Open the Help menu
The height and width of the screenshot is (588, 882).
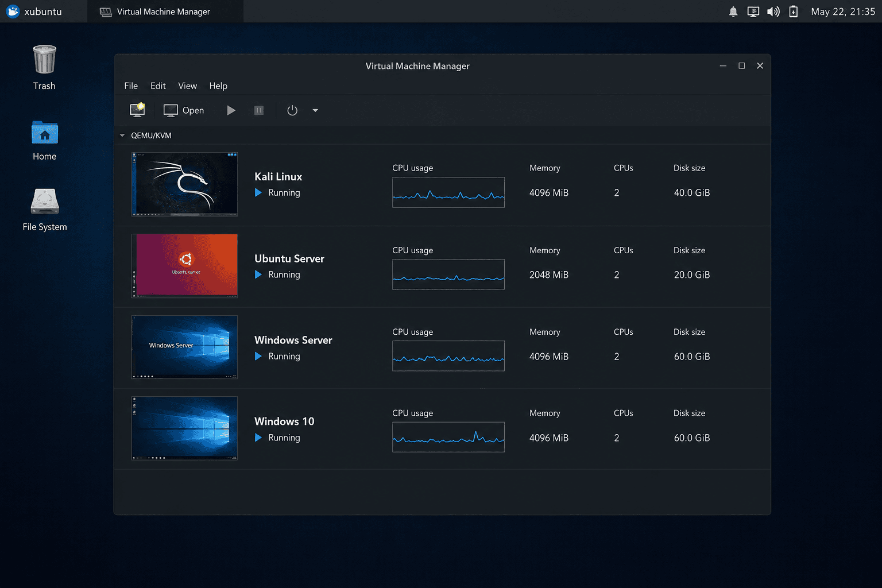click(218, 86)
